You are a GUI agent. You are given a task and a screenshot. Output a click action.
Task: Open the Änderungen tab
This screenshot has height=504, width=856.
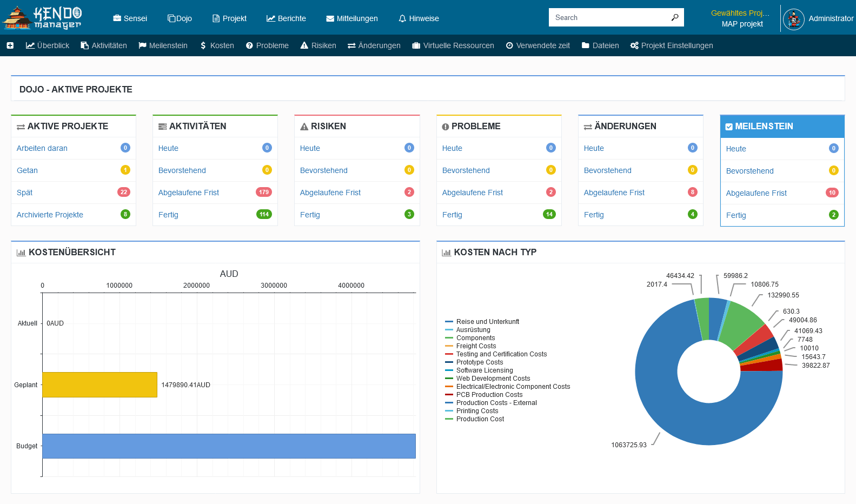tap(374, 45)
